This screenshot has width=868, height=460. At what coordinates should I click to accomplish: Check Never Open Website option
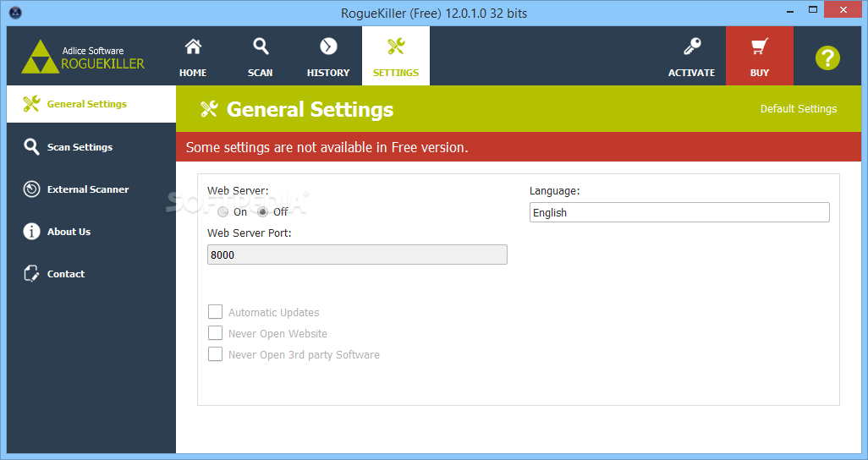[215, 332]
